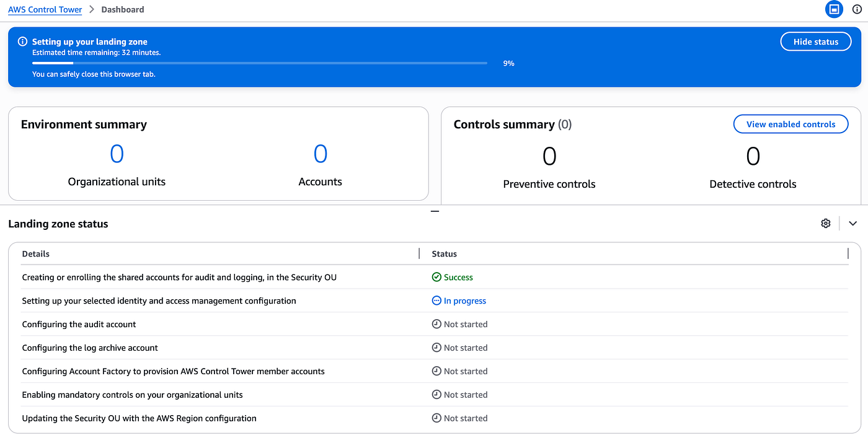This screenshot has height=443, width=868.
Task: Click the Status column header
Action: click(445, 253)
